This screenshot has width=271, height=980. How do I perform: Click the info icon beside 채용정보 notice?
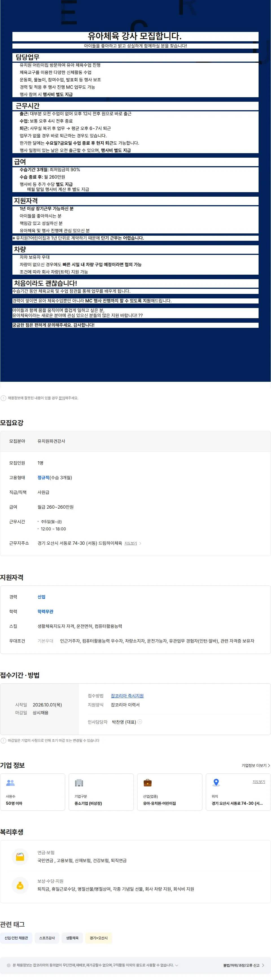3,398
